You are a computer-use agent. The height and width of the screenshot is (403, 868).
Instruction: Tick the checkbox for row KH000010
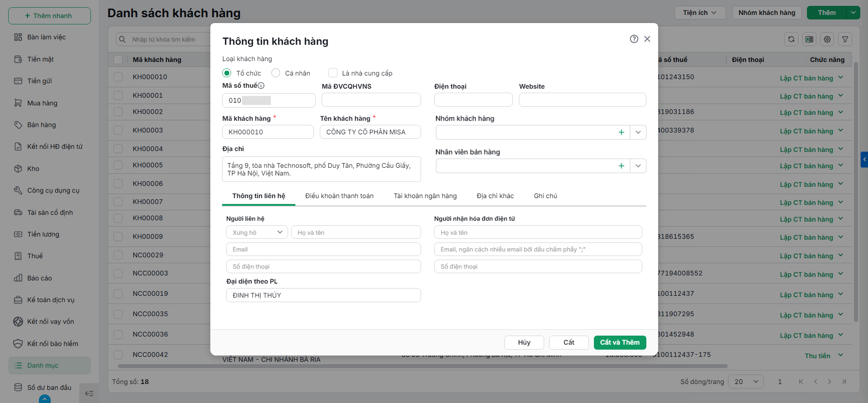[118, 77]
